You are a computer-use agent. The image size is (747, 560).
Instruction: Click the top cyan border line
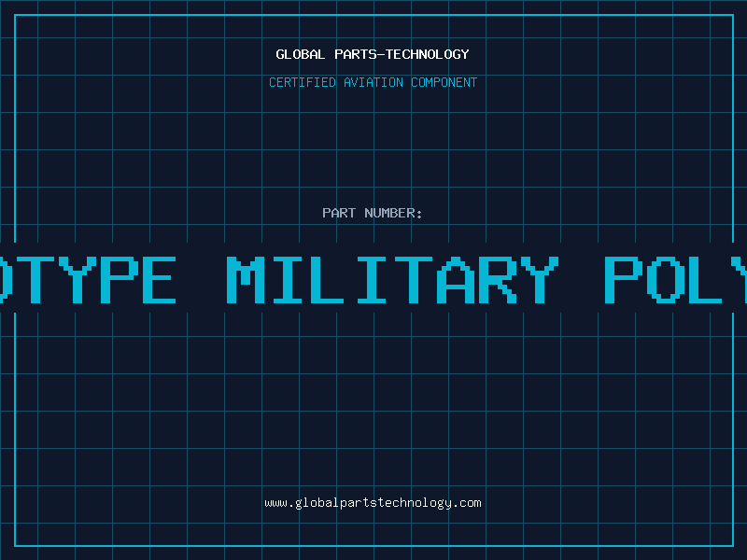(x=374, y=15)
